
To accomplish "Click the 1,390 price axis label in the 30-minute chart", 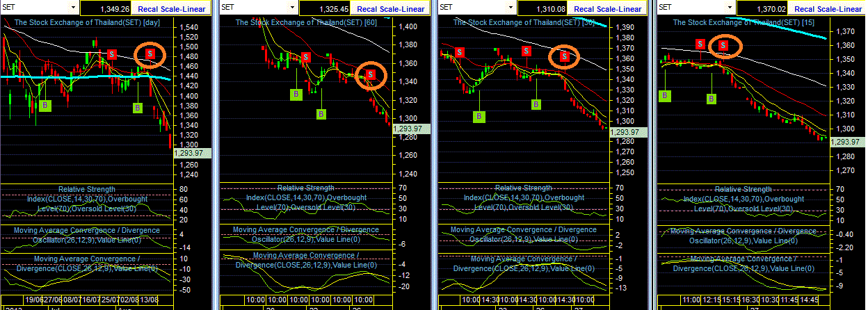I will coord(625,27).
